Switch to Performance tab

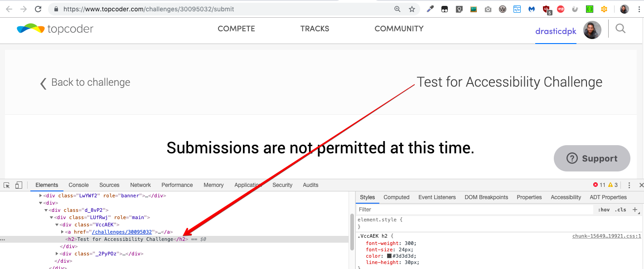(x=177, y=185)
